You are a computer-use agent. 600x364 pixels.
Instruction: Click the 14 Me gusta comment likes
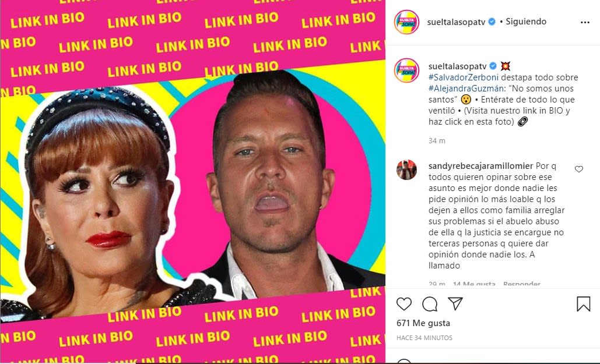[x=473, y=284]
